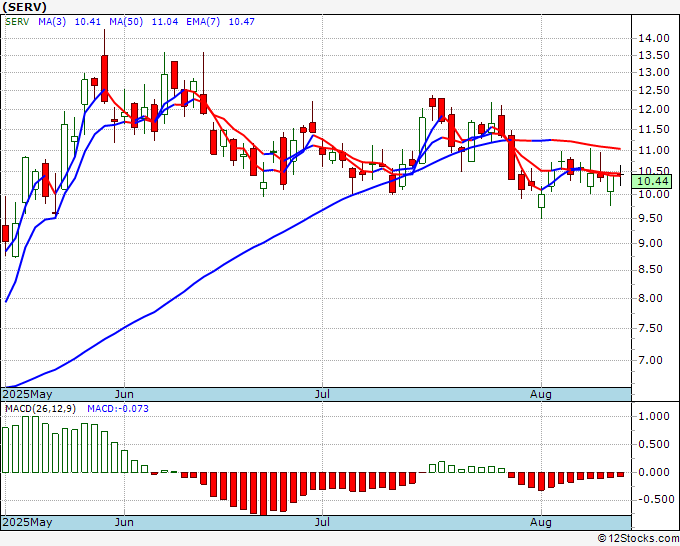Image resolution: width=680 pixels, height=546 pixels.
Task: Click the 8.00 price axis label
Action: (x=651, y=298)
